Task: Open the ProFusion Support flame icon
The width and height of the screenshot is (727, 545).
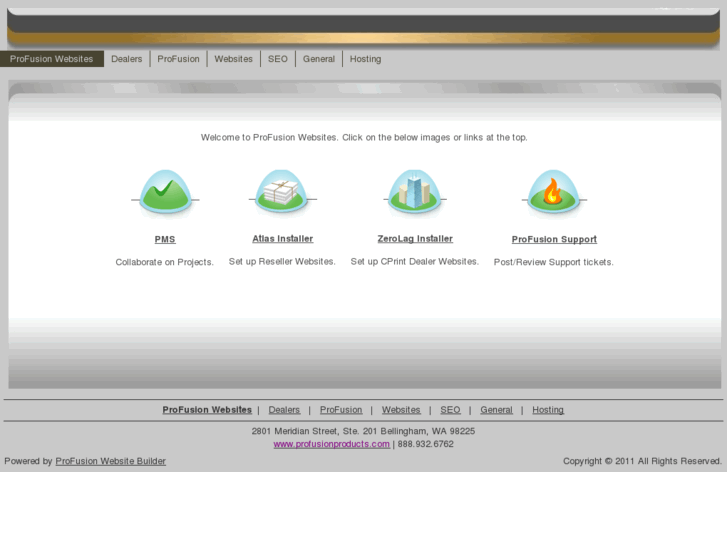Action: tap(554, 193)
